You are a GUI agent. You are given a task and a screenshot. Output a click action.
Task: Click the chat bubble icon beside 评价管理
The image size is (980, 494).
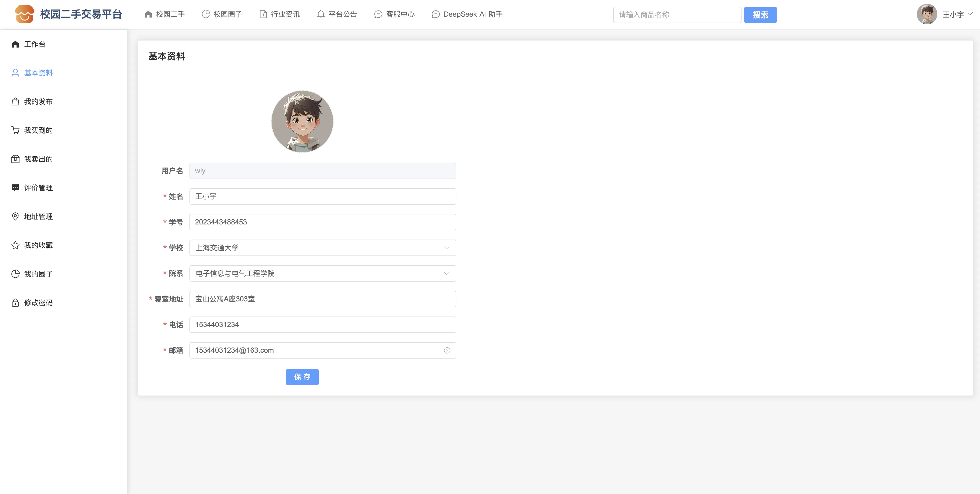[15, 188]
